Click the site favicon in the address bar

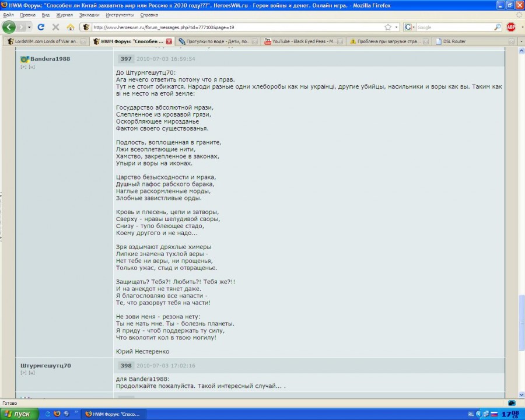point(86,27)
